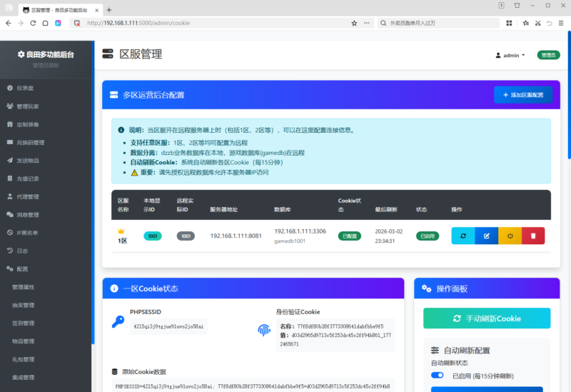Image resolution: width=571 pixels, height=392 pixels.
Task: Click the 良田多功能后台 logo title
Action: 46,55
